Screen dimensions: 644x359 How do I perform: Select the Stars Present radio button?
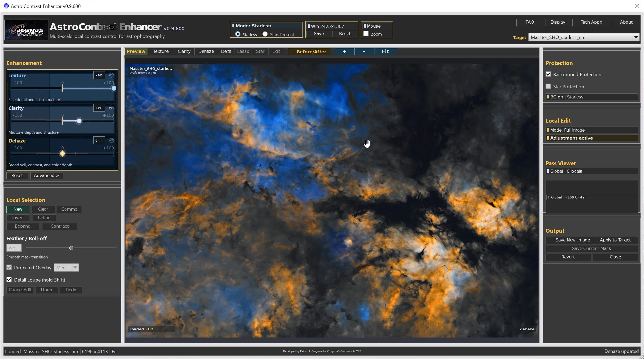tap(265, 34)
